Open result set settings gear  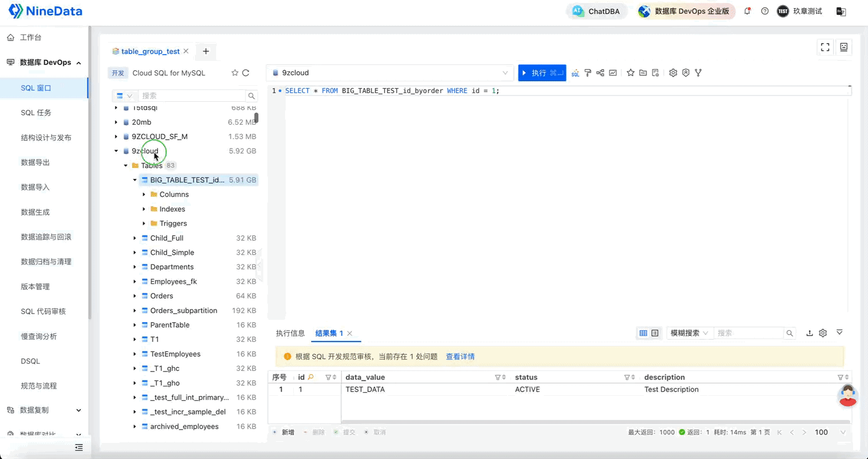click(823, 333)
